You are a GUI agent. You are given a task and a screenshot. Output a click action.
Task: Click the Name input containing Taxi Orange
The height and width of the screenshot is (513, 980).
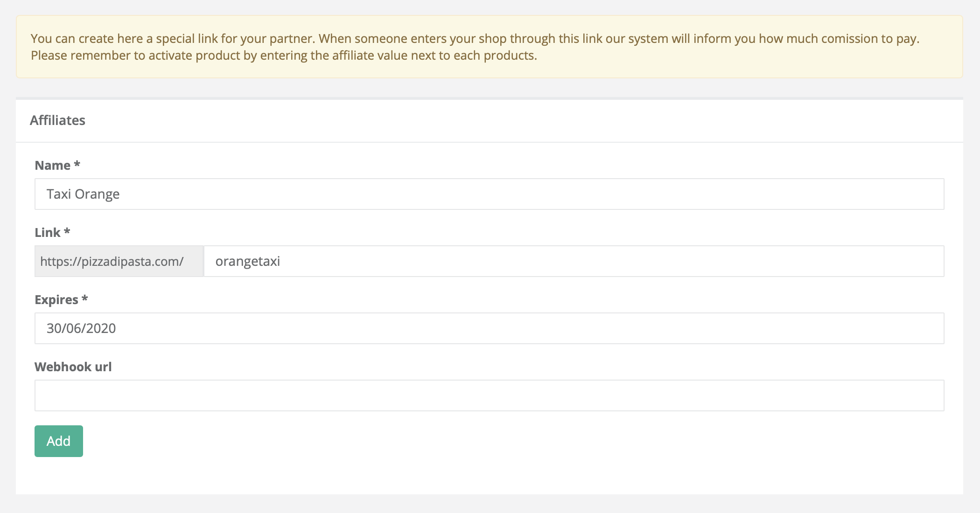click(x=489, y=194)
